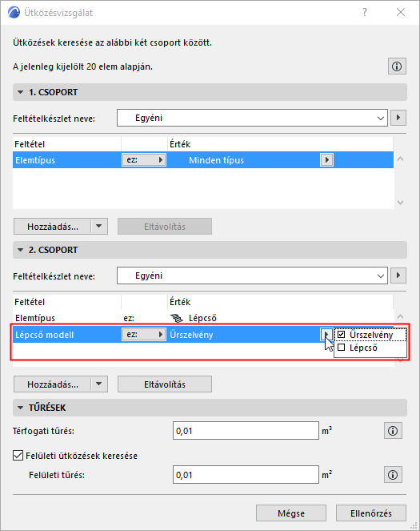Click the info icon next to Térfogati tűrés
Screen dimensions: 420x531
click(393, 431)
